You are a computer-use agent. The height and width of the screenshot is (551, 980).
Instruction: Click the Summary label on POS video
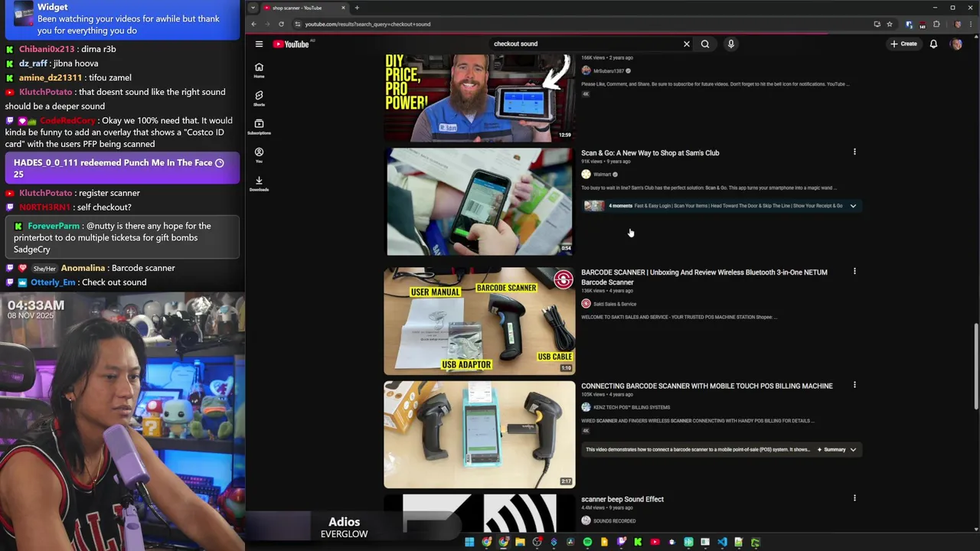click(835, 450)
